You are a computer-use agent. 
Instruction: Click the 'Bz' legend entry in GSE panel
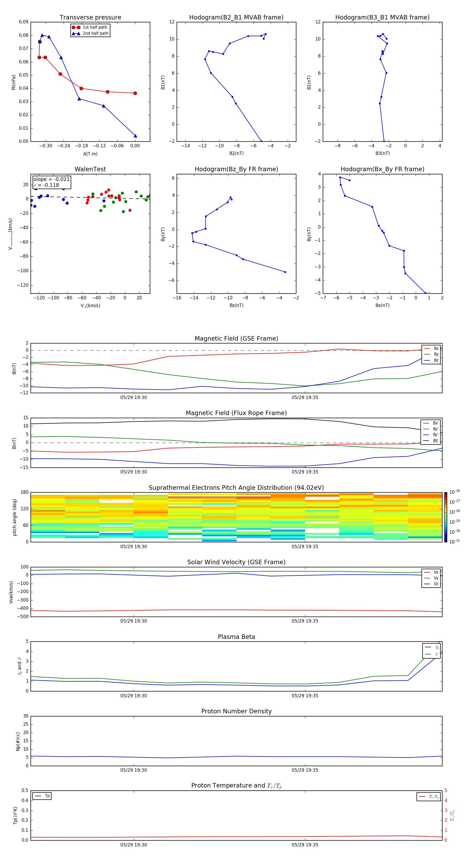pos(431,360)
